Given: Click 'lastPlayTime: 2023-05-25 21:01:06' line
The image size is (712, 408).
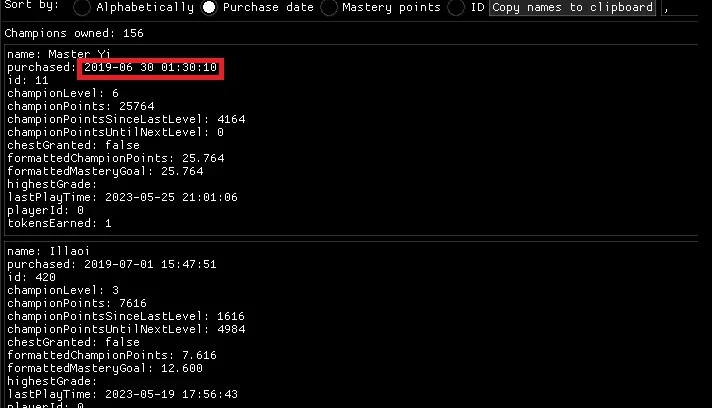Looking at the screenshot, I should (123, 197).
